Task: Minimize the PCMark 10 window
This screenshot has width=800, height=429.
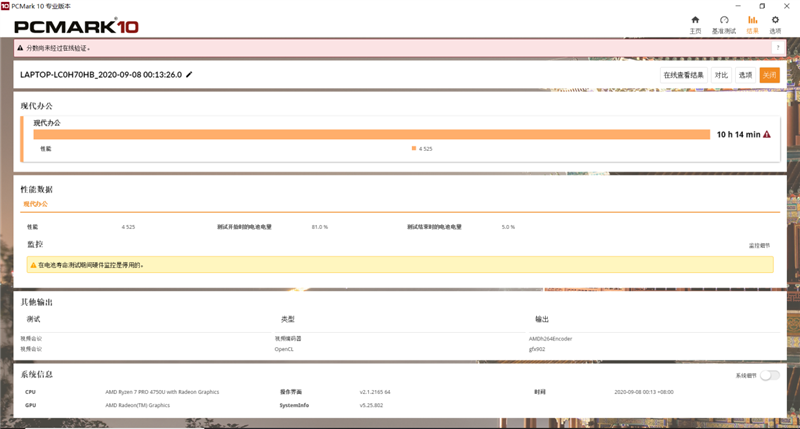Action: coord(738,6)
